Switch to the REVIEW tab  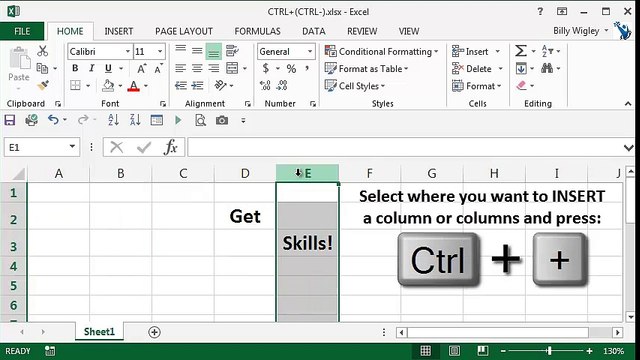coord(362,31)
